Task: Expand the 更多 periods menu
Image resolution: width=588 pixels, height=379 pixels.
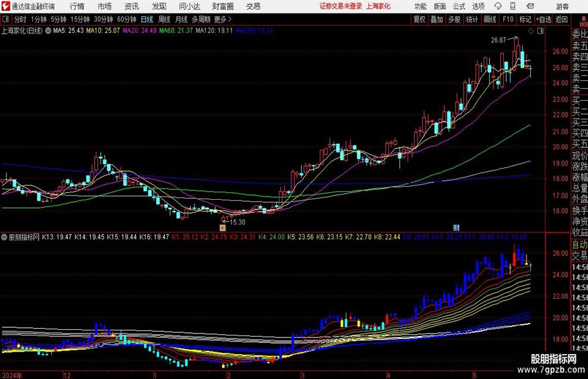Action: 223,19
